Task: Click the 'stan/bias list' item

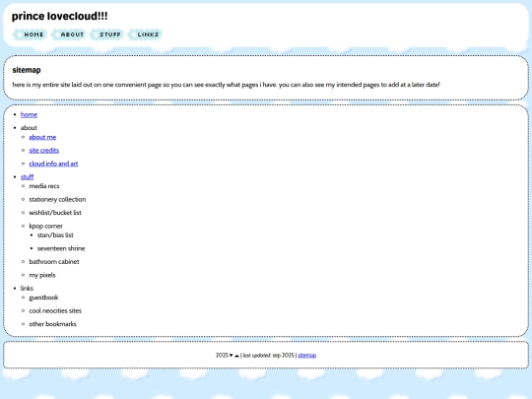Action: tap(55, 235)
